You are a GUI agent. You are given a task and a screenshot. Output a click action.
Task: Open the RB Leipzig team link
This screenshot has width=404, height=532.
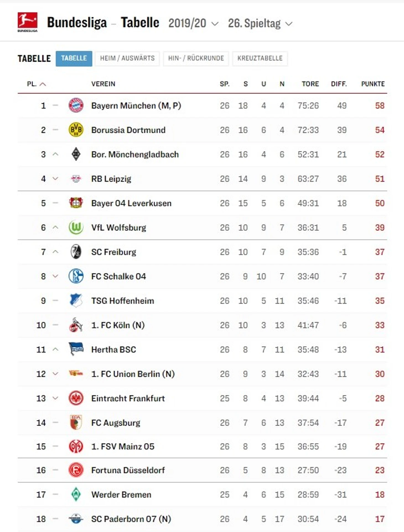pos(111,179)
